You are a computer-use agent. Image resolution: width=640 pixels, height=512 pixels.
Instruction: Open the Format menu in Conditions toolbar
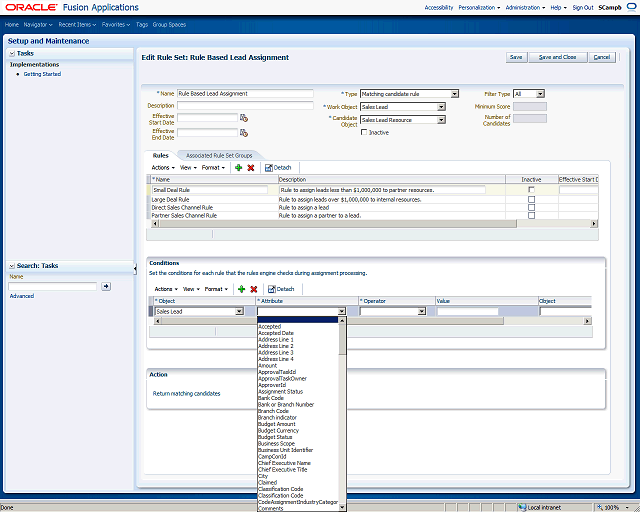[x=216, y=289]
